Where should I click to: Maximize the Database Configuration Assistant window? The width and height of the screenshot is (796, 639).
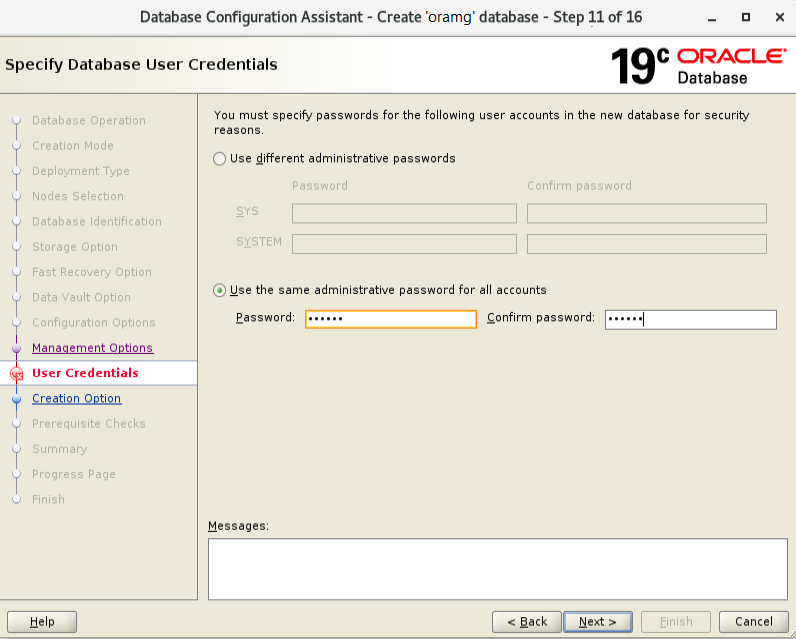(746, 17)
